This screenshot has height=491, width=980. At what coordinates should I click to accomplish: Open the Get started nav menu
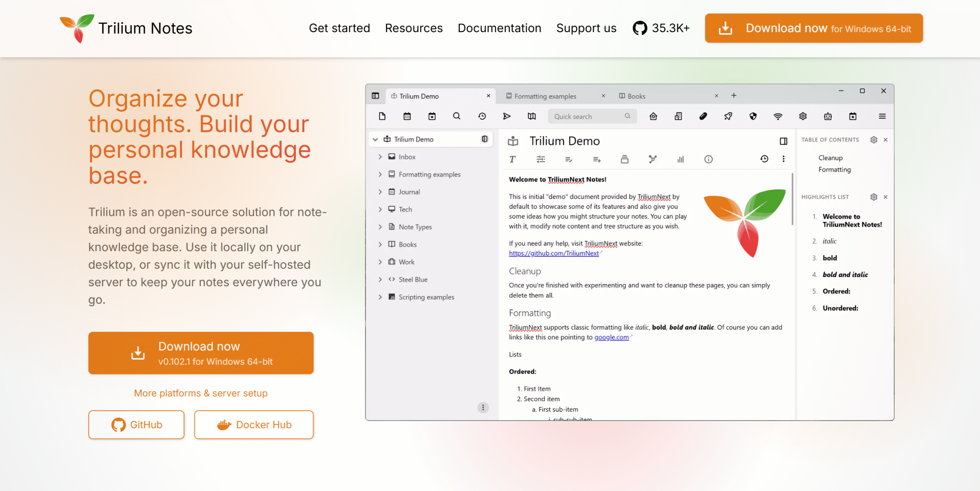point(339,28)
